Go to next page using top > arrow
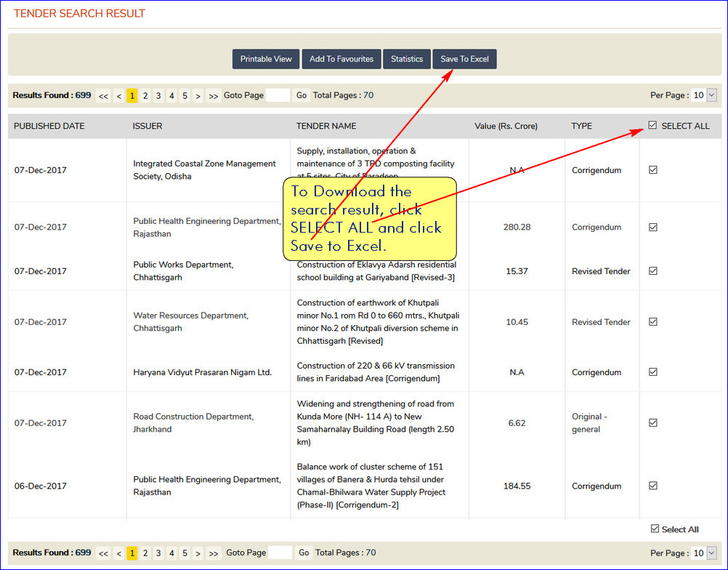The width and height of the screenshot is (728, 570). (x=198, y=95)
